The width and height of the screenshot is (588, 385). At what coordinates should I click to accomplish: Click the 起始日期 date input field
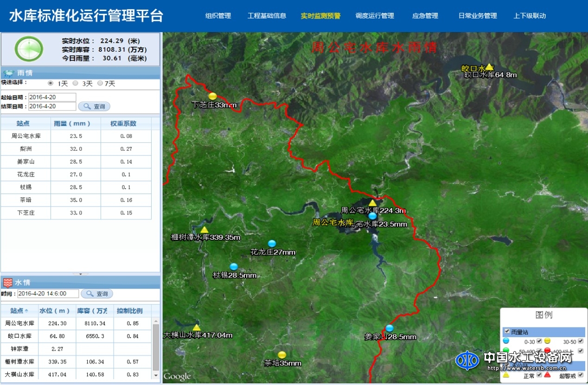[52, 97]
